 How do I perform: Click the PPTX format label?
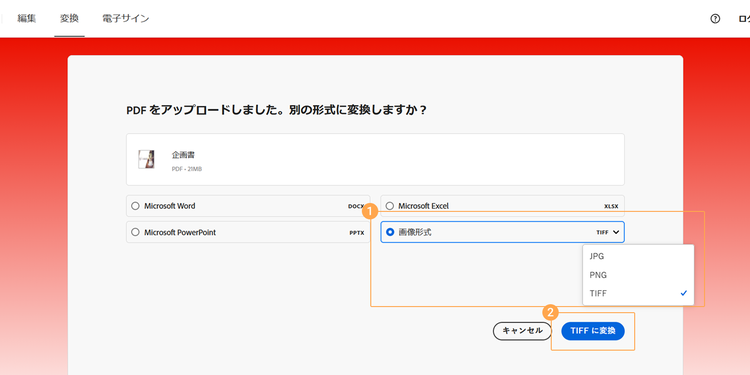[357, 233]
